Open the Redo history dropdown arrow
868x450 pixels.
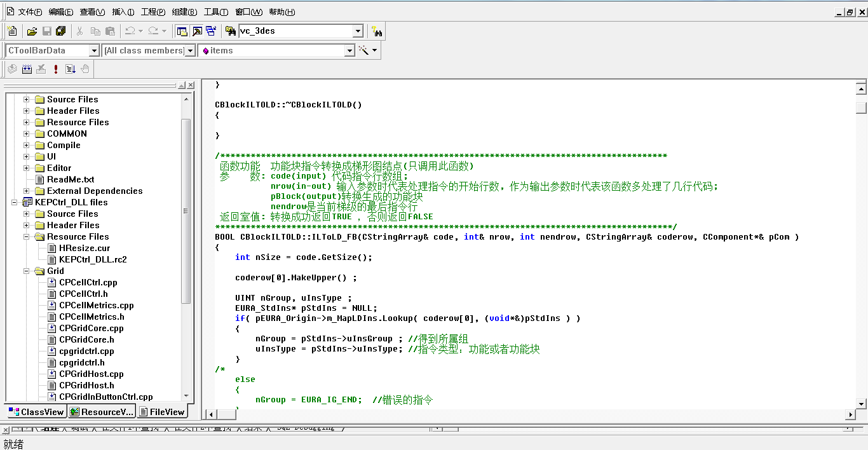pos(164,31)
